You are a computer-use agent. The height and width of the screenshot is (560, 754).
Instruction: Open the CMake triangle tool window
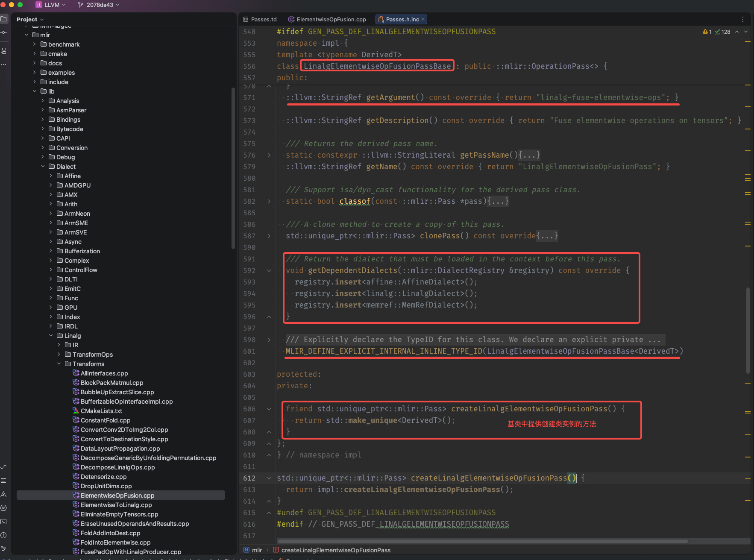4,494
